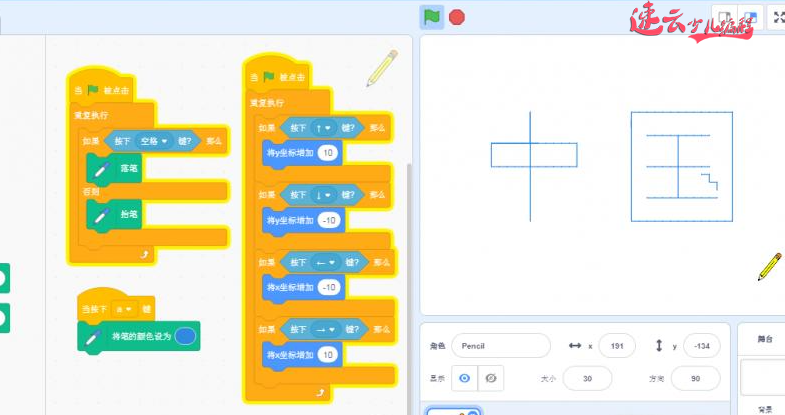
Task: Click the pen up (抬笔) block icon
Action: (101, 215)
